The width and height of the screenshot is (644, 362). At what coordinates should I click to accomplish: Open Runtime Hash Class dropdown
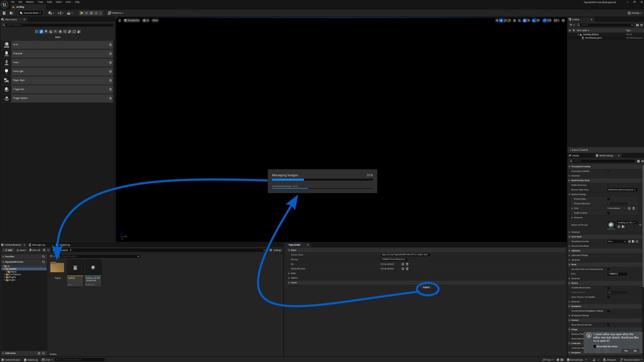point(622,190)
